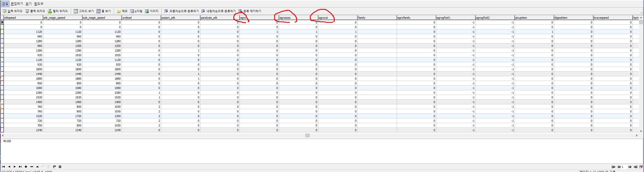Delete the current record with minus button

[x=32, y=167]
